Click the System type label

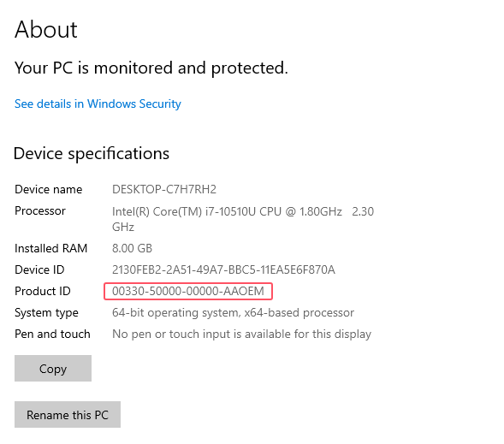coord(46,312)
